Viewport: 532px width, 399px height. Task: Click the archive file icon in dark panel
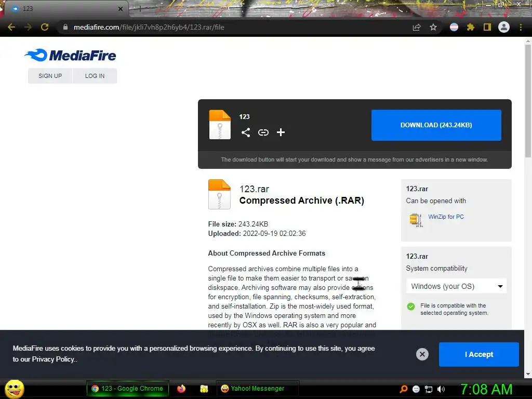pos(220,125)
